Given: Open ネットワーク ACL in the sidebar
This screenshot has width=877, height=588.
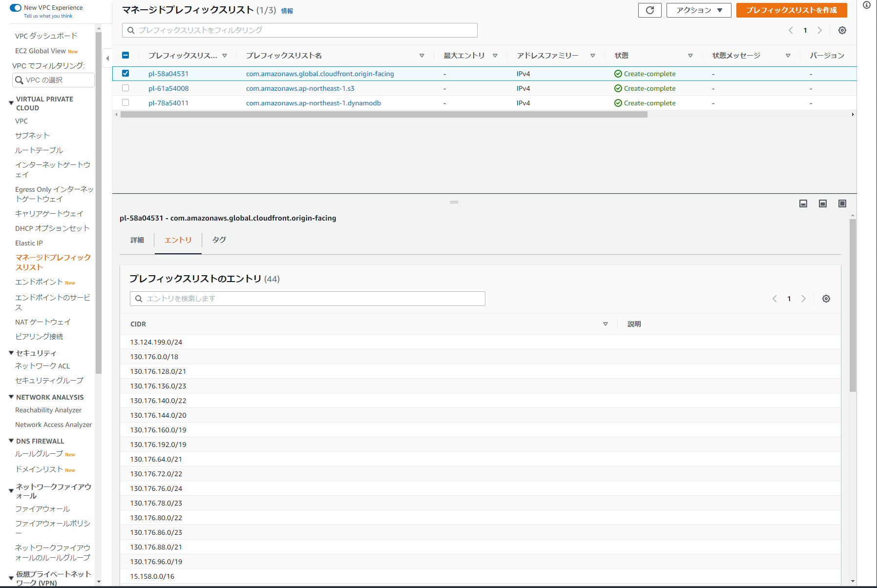Looking at the screenshot, I should pos(42,366).
